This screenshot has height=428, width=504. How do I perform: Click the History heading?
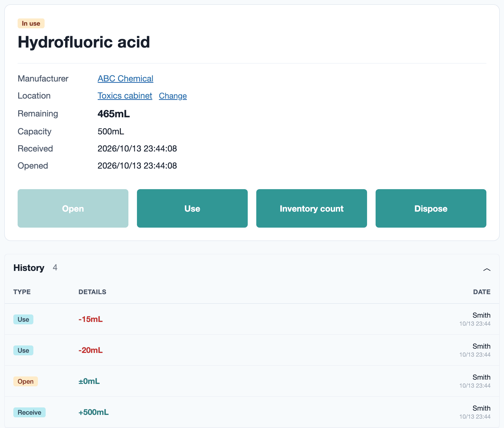click(29, 268)
